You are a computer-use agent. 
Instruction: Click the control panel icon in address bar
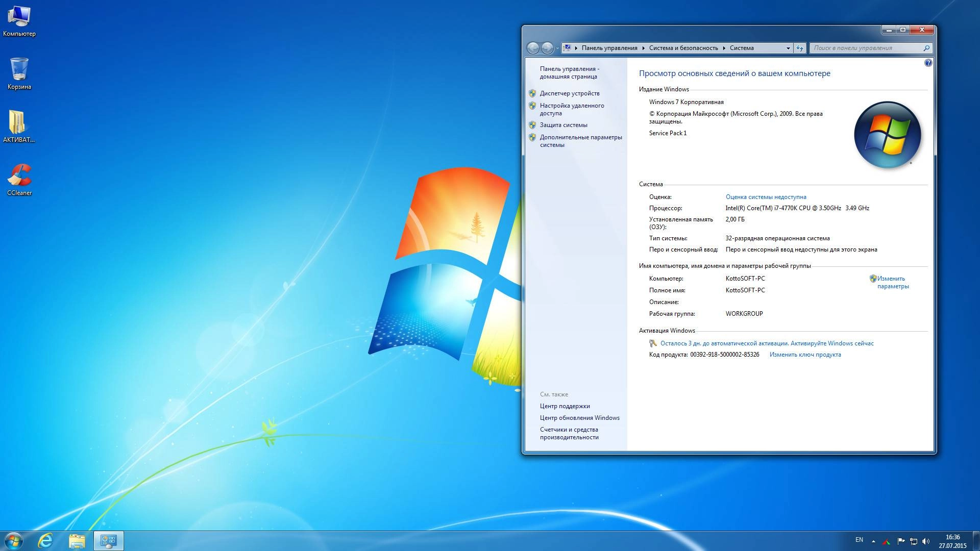click(x=567, y=48)
